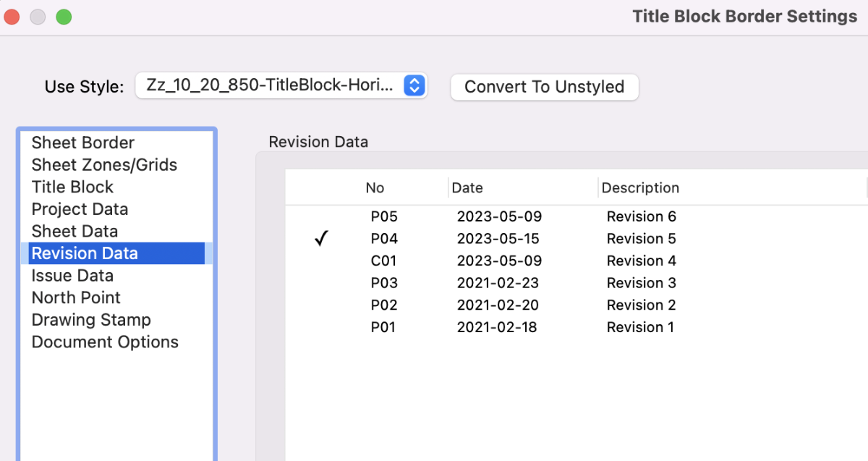868x461 pixels.
Task: Select North Point in the sidebar
Action: tap(76, 297)
